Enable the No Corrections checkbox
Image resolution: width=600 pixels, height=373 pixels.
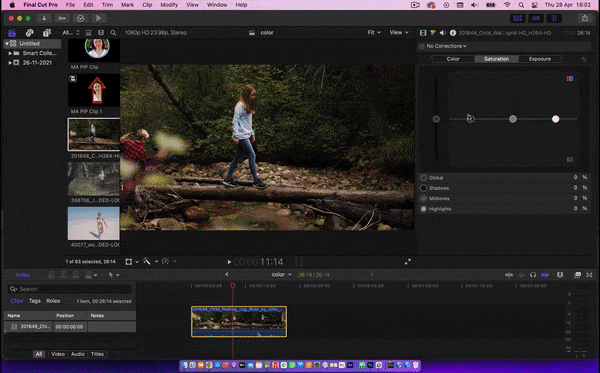(x=422, y=46)
